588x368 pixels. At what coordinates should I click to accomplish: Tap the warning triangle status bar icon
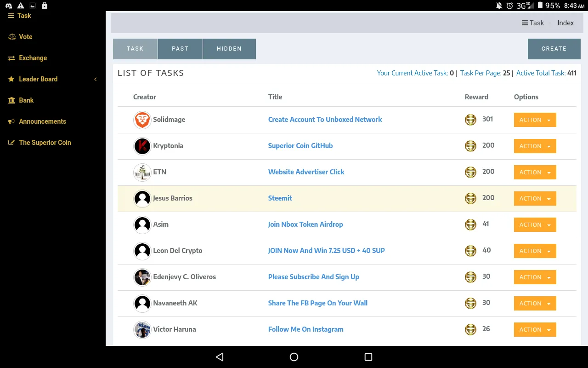click(21, 6)
